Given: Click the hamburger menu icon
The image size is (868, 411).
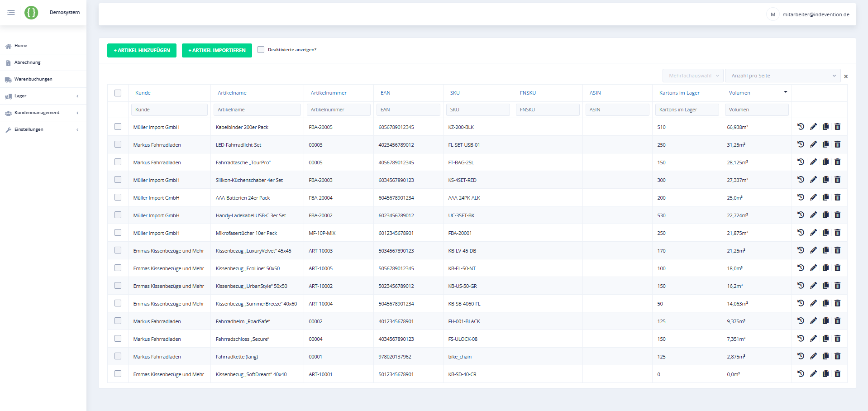Looking at the screenshot, I should (11, 13).
